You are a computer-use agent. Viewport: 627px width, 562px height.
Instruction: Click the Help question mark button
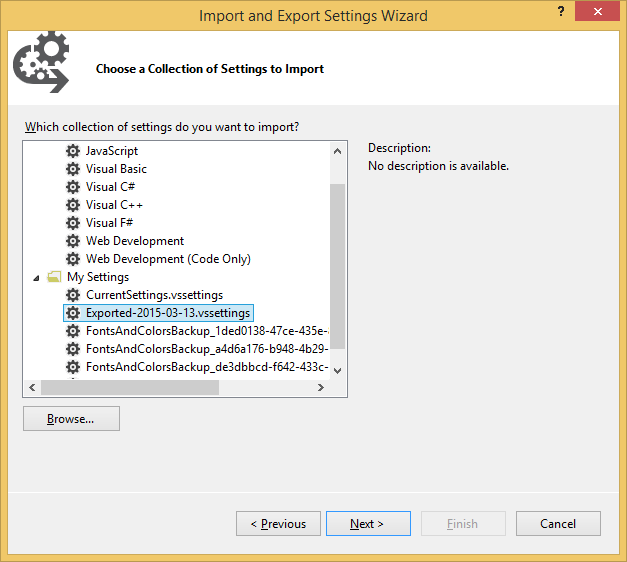coord(560,12)
